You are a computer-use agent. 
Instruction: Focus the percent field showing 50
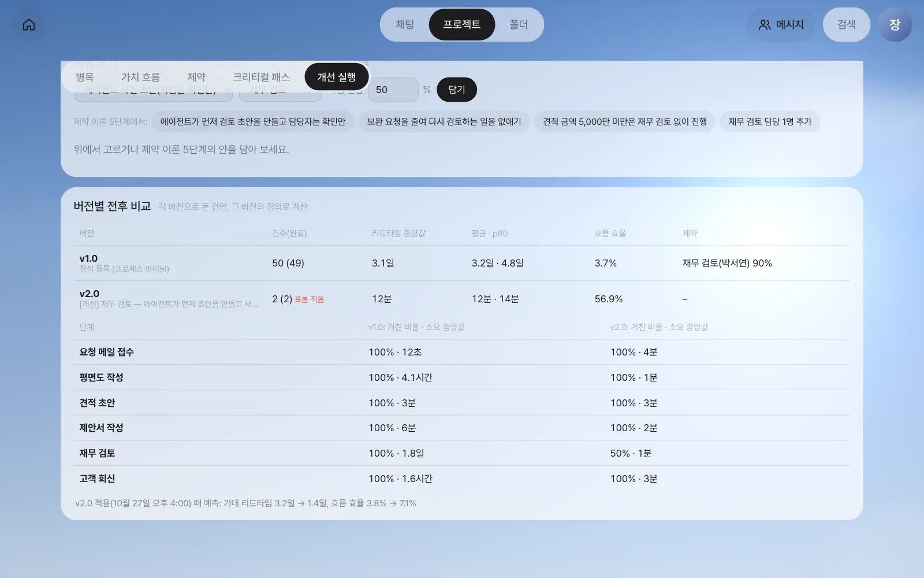(393, 90)
